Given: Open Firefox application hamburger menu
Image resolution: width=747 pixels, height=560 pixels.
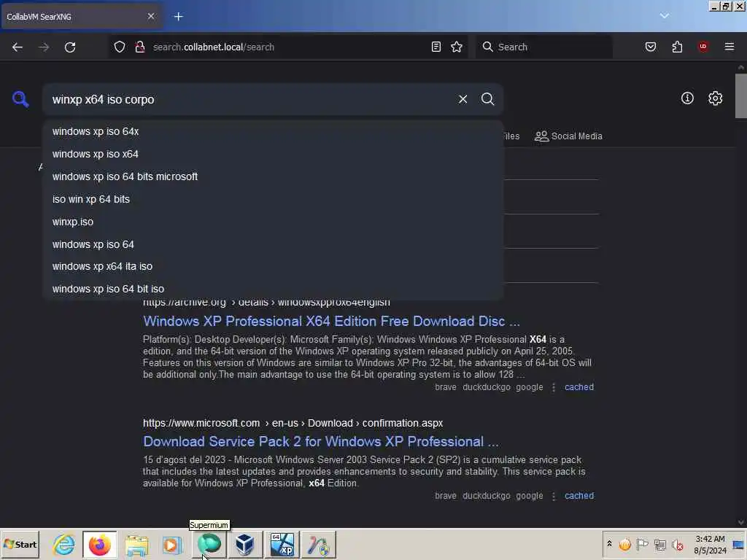Looking at the screenshot, I should click(x=729, y=47).
